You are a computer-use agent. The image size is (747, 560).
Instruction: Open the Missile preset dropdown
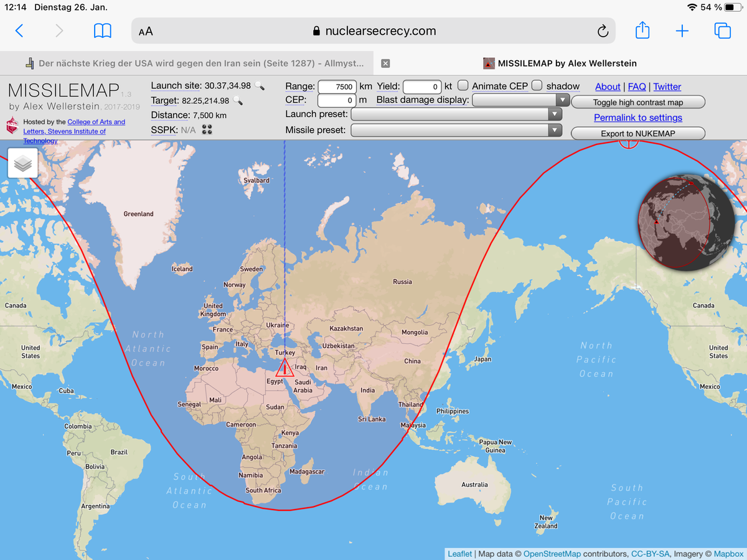[456, 130]
